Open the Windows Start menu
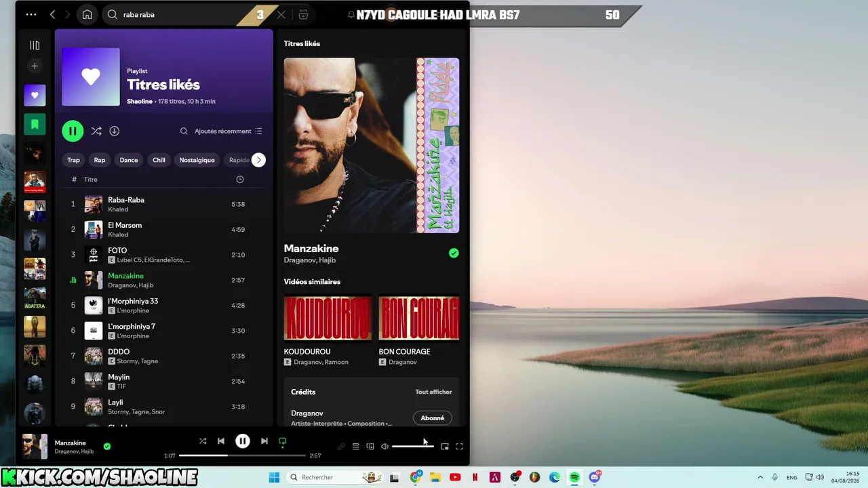 [274, 477]
